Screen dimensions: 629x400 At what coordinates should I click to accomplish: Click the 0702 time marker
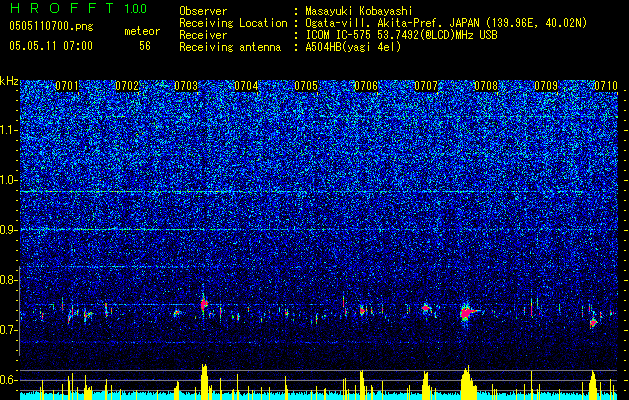pos(127,86)
